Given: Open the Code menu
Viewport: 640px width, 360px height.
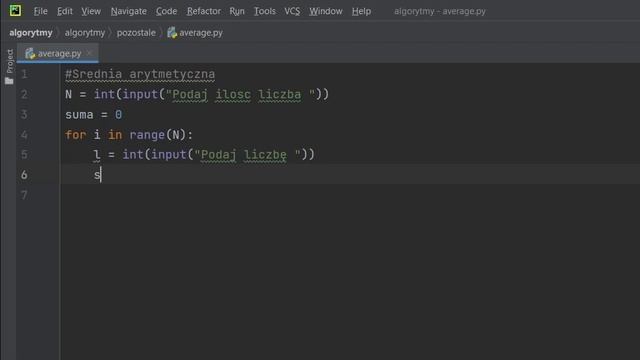Looking at the screenshot, I should [166, 11].
